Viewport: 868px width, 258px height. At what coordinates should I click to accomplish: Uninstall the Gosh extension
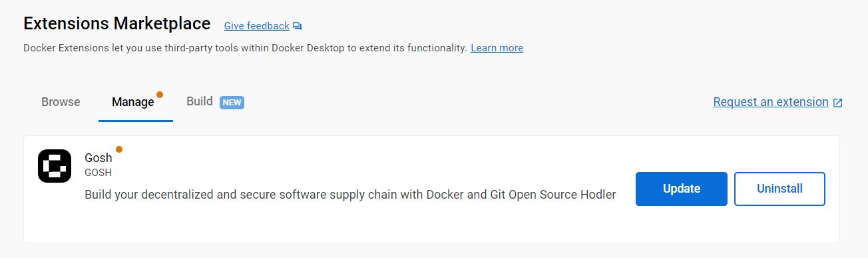coord(779,189)
